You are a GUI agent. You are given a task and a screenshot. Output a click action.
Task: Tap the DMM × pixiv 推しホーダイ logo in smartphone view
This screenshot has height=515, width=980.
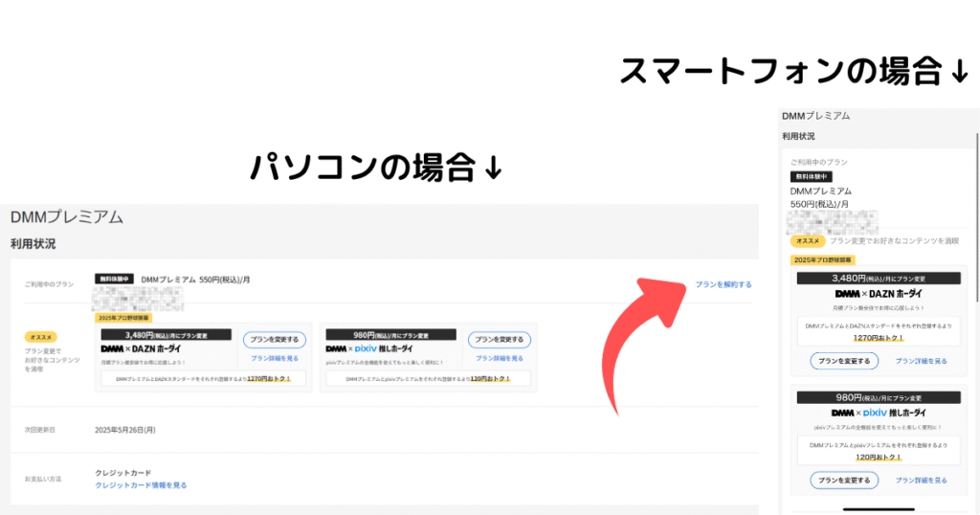coord(879,414)
